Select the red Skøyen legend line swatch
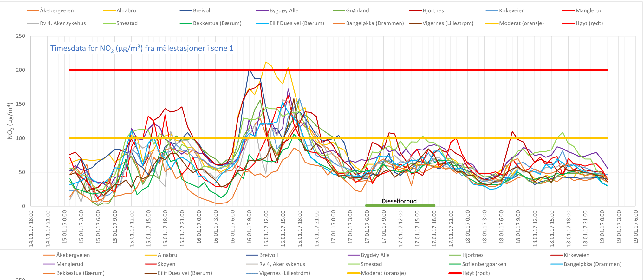Image resolution: width=644 pixels, height=280 pixels. click(x=151, y=264)
